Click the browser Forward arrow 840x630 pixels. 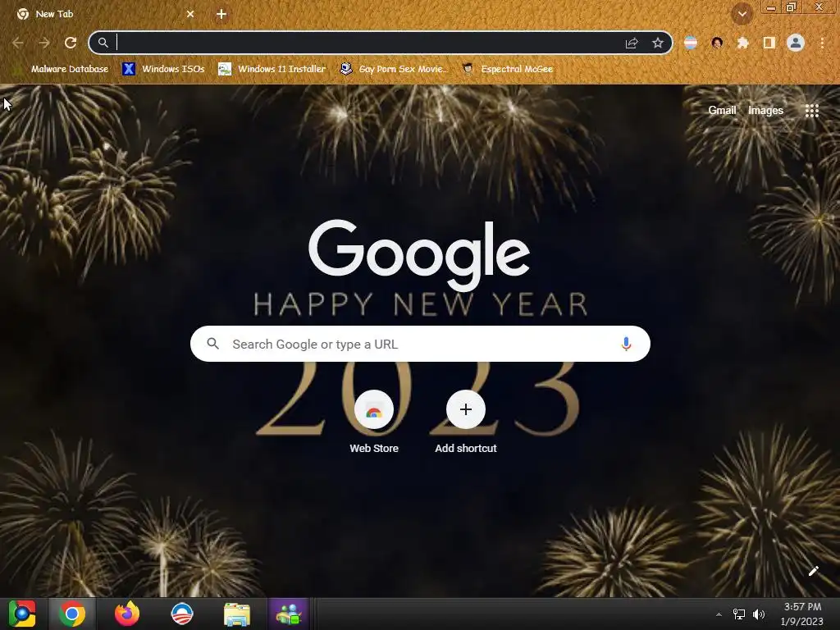(x=44, y=43)
